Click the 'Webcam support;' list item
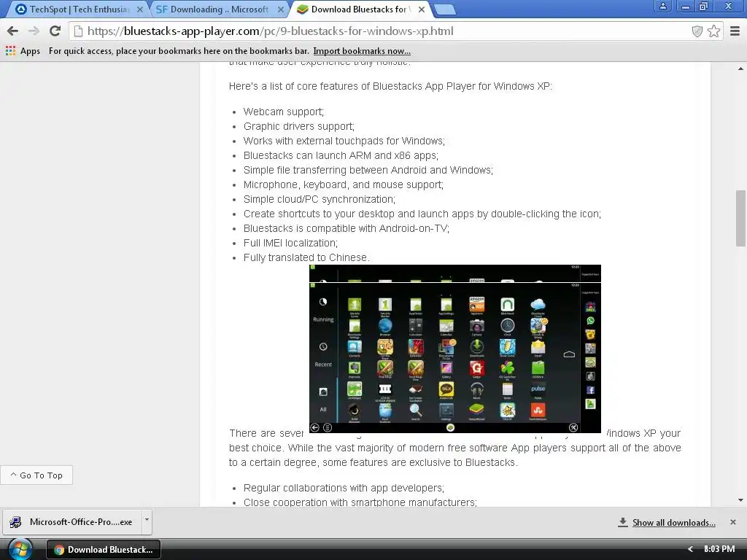 pyautogui.click(x=284, y=112)
